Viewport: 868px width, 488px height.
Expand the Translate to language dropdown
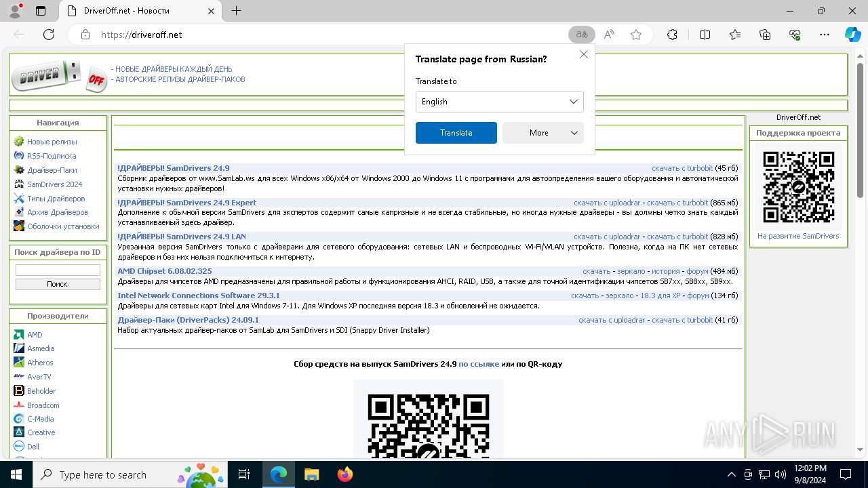coord(500,102)
